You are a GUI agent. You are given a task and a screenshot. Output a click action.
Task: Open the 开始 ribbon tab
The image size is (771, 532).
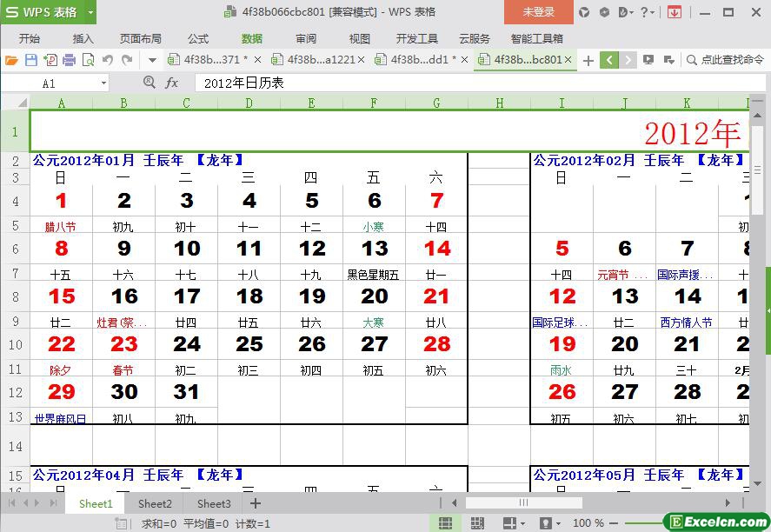point(30,38)
